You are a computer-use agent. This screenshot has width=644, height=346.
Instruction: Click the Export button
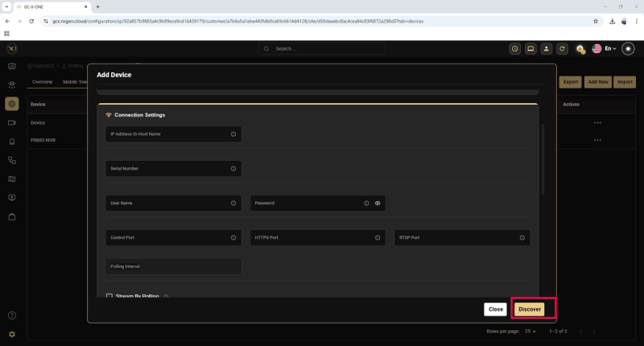point(571,82)
